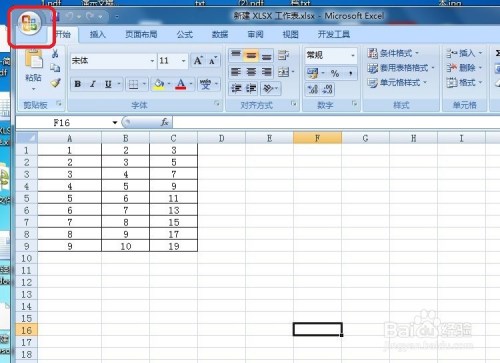Open cells Format menu
Image resolution: width=500 pixels, height=363 pixels.
click(x=464, y=82)
